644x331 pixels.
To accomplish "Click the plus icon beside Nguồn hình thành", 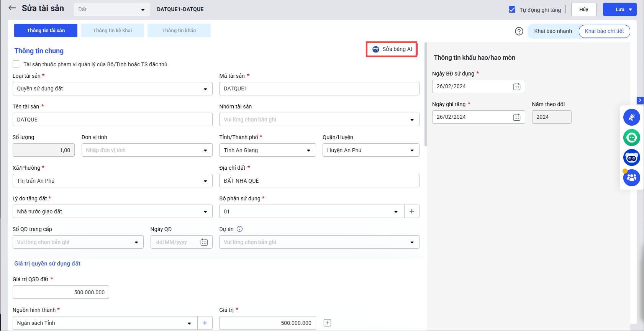I will pyautogui.click(x=205, y=323).
